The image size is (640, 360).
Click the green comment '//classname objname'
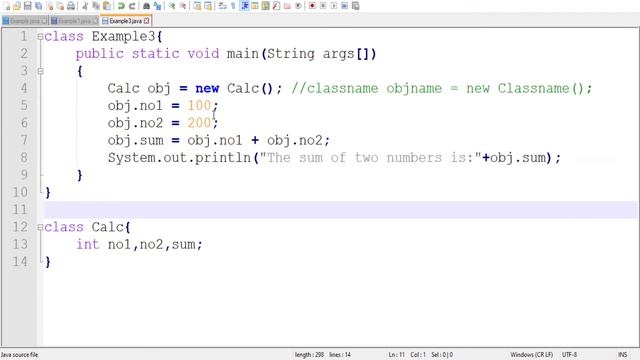367,88
